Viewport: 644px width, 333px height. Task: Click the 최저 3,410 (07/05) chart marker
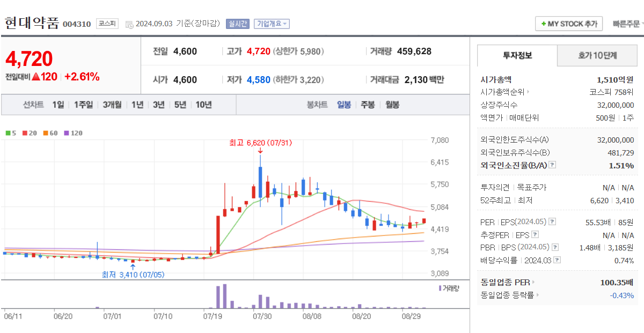133,275
